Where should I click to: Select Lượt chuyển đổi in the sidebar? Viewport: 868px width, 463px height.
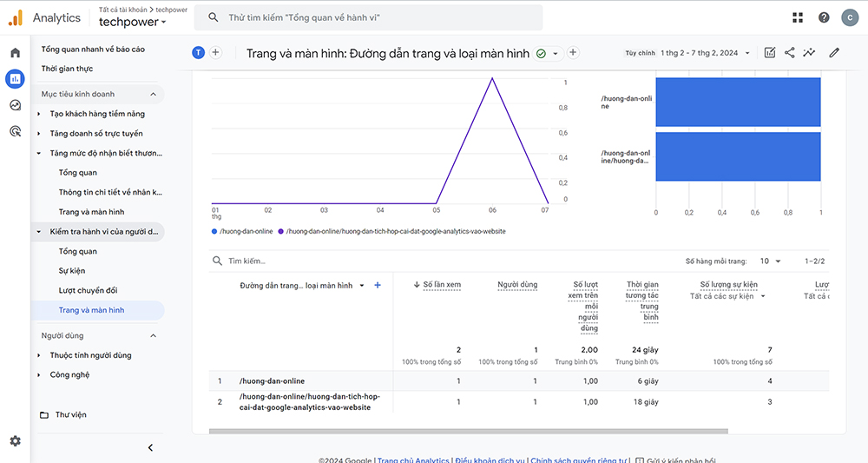pyautogui.click(x=88, y=290)
